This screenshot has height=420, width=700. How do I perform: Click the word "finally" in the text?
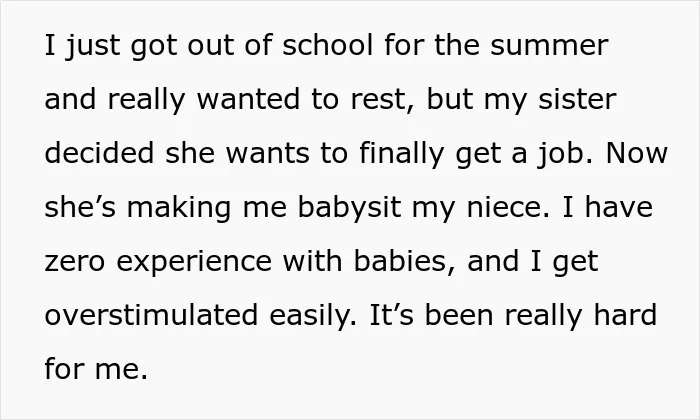click(402, 155)
